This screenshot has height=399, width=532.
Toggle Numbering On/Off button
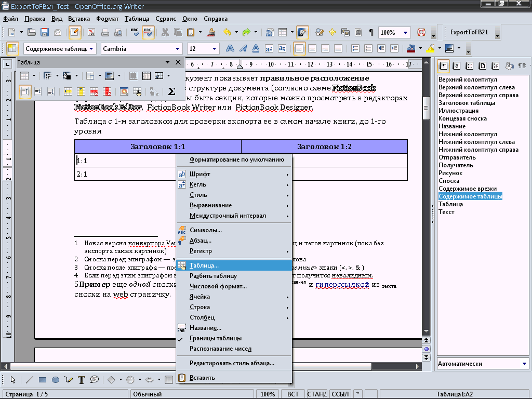pyautogui.click(x=355, y=48)
